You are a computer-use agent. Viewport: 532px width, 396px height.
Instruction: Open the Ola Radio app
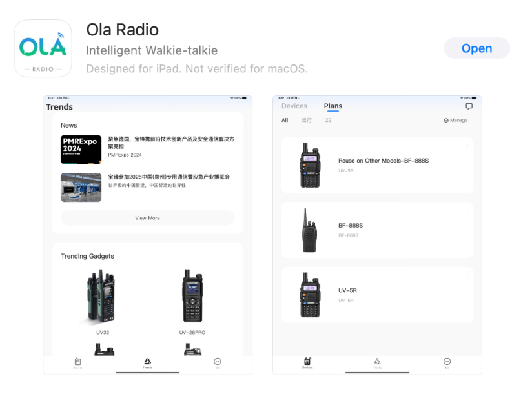point(476,48)
